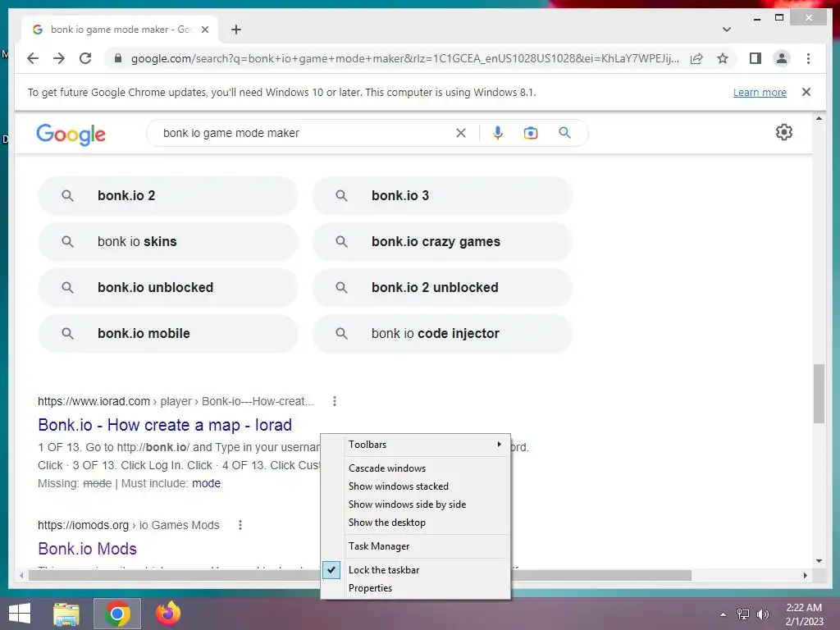Click scroll up arrow on page
840x630 pixels.
tap(819, 118)
